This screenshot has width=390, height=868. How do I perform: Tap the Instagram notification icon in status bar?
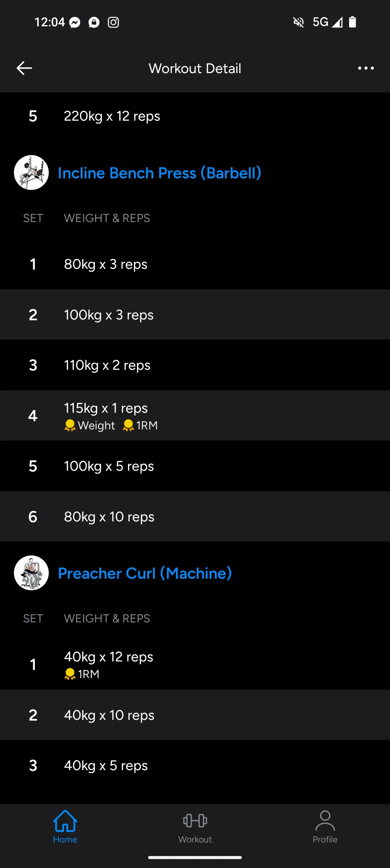113,22
